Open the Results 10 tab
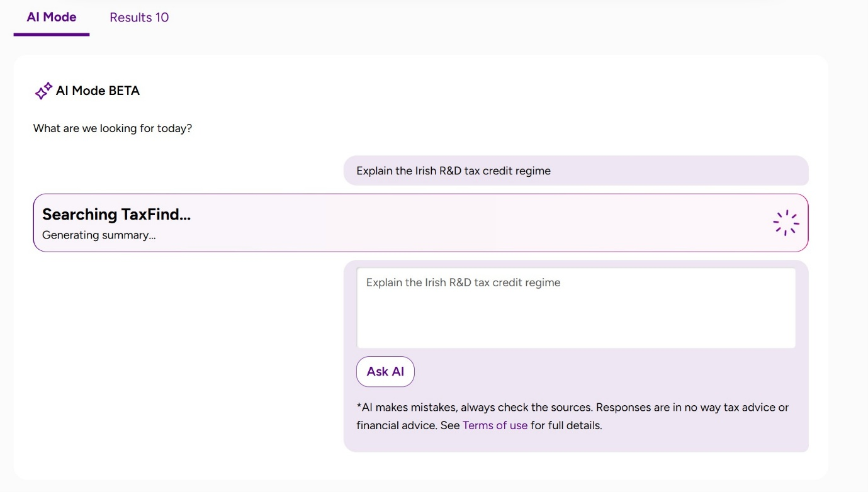The width and height of the screenshot is (868, 492). coord(139,18)
